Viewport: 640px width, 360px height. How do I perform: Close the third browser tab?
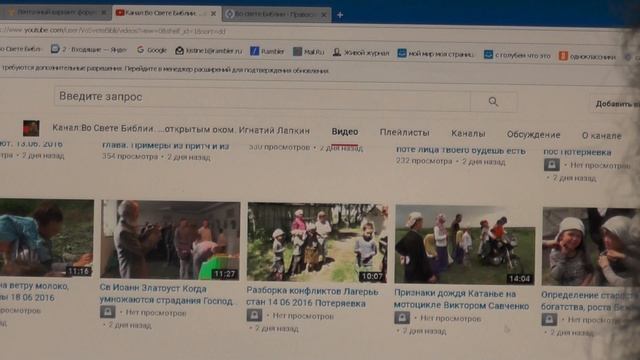point(324,15)
